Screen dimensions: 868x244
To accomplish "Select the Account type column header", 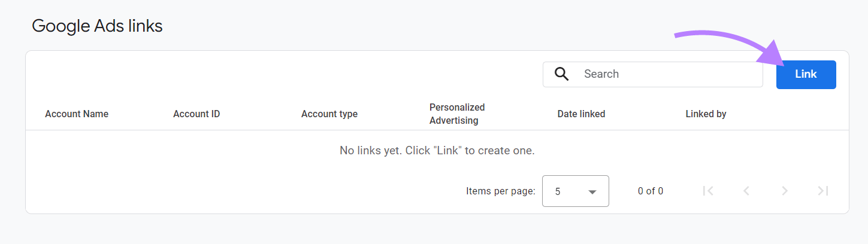I will [329, 114].
